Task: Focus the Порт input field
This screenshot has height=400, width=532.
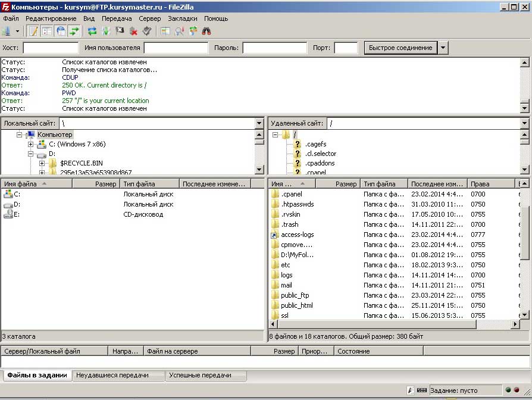Action: pyautogui.click(x=346, y=48)
